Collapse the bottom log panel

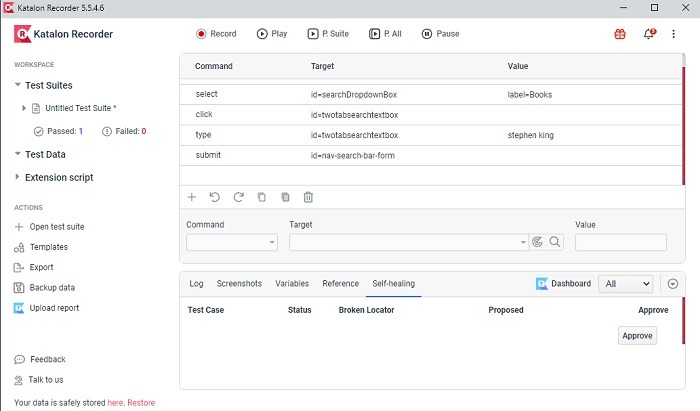pos(673,284)
